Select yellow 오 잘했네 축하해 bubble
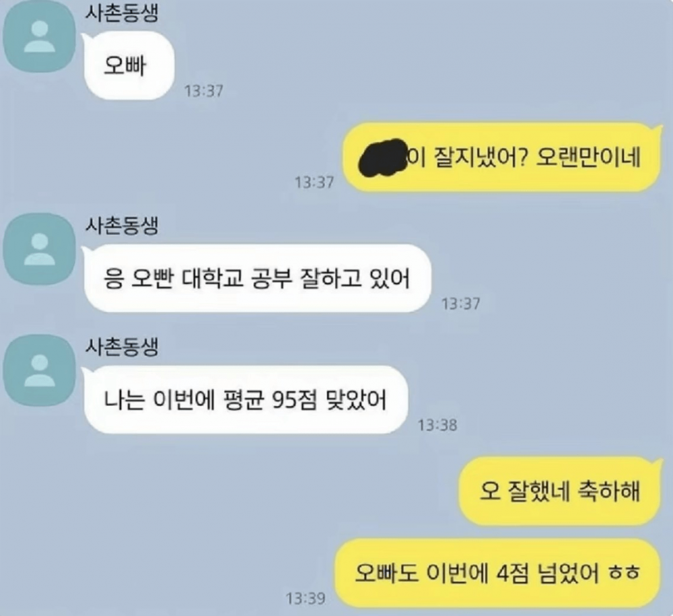The height and width of the screenshot is (616, 673). click(561, 491)
